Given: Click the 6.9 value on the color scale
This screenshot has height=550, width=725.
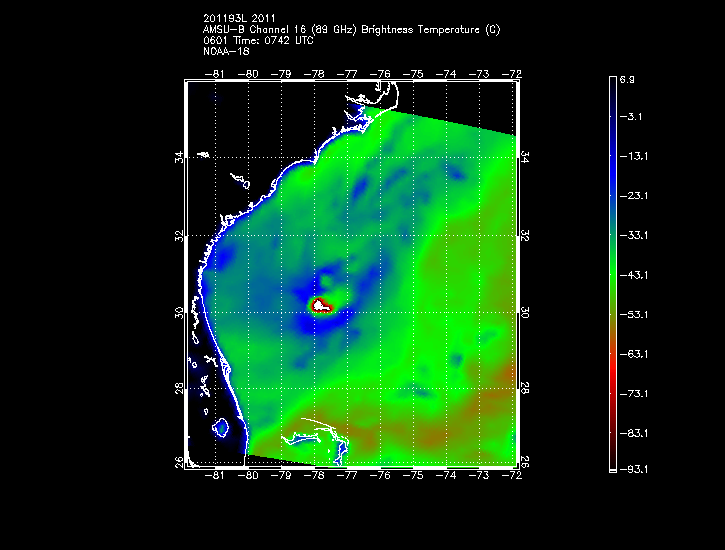Looking at the screenshot, I should click(627, 79).
